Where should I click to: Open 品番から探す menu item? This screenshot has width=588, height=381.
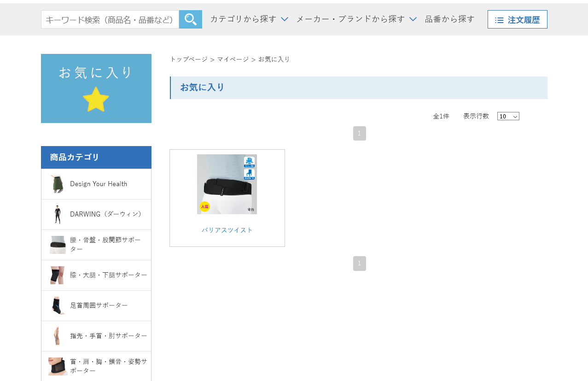(450, 19)
